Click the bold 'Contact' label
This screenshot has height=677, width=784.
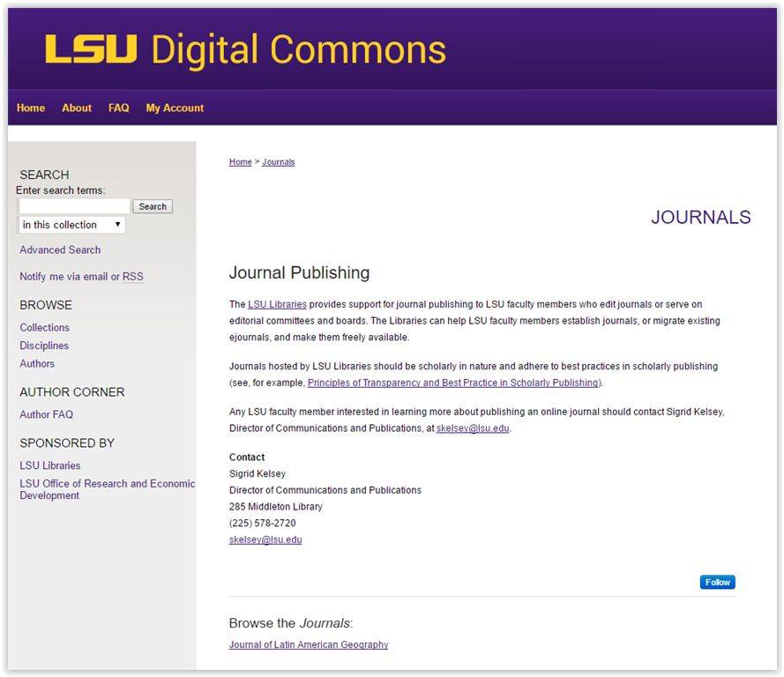pos(247,458)
